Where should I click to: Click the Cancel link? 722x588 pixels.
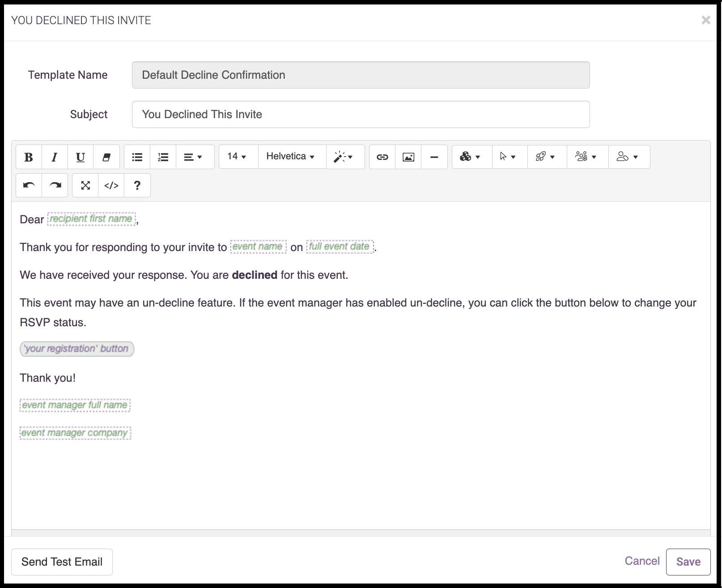pos(642,561)
